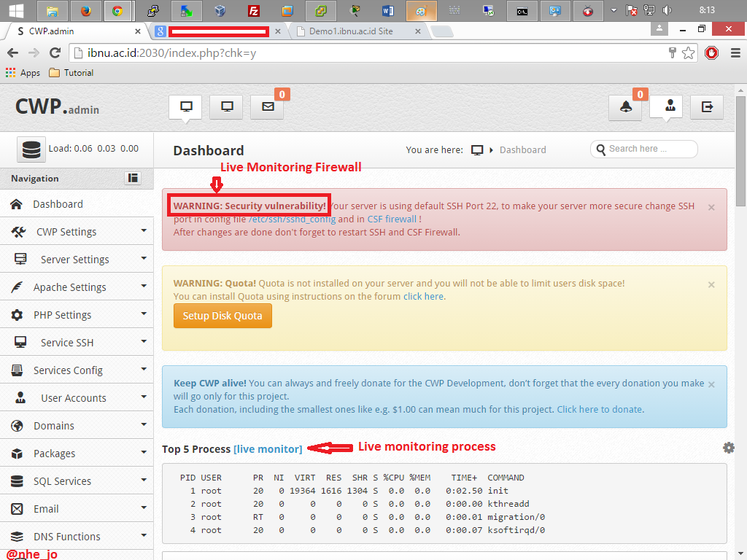The height and width of the screenshot is (560, 747).
Task: Dismiss the SSH security warning alert
Action: tap(711, 207)
